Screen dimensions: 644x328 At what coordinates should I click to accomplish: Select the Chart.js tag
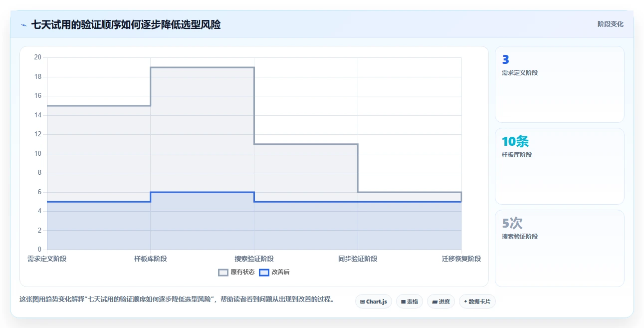[x=373, y=302]
